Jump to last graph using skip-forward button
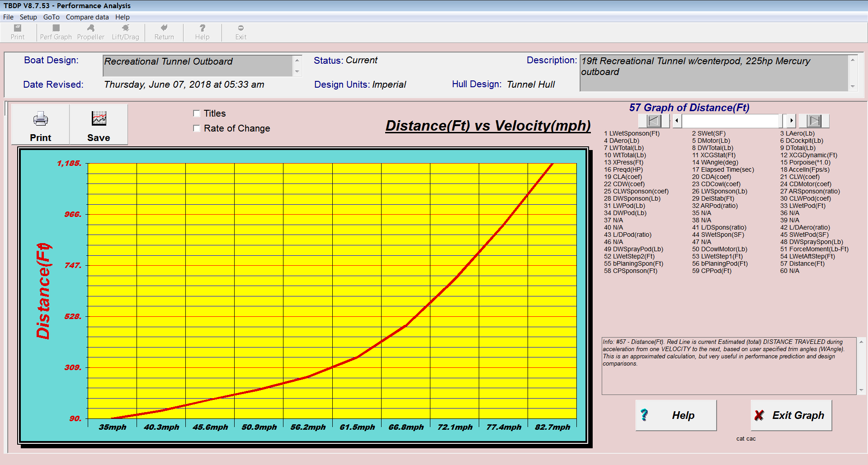Screen dimensions: 868x465 [x=814, y=121]
